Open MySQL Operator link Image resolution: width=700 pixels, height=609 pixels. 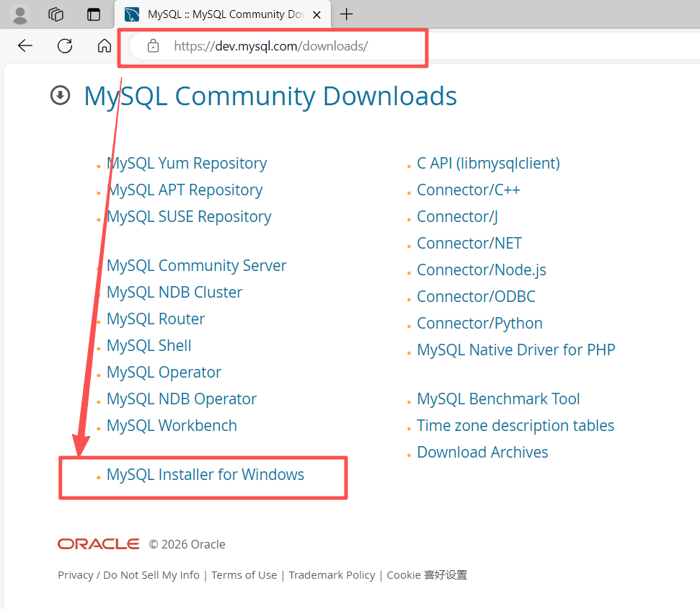coord(164,373)
